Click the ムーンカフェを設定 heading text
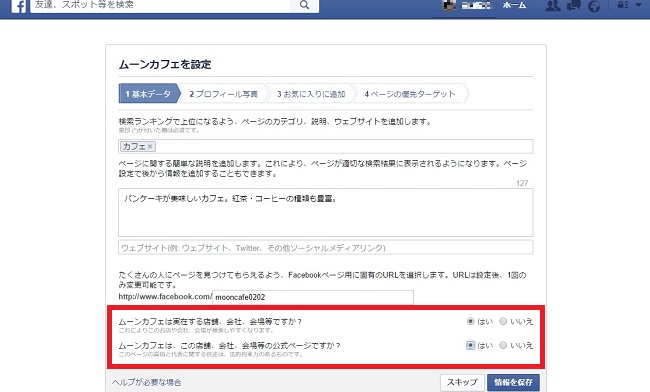Screen dimensions: 650x392 click(165, 64)
